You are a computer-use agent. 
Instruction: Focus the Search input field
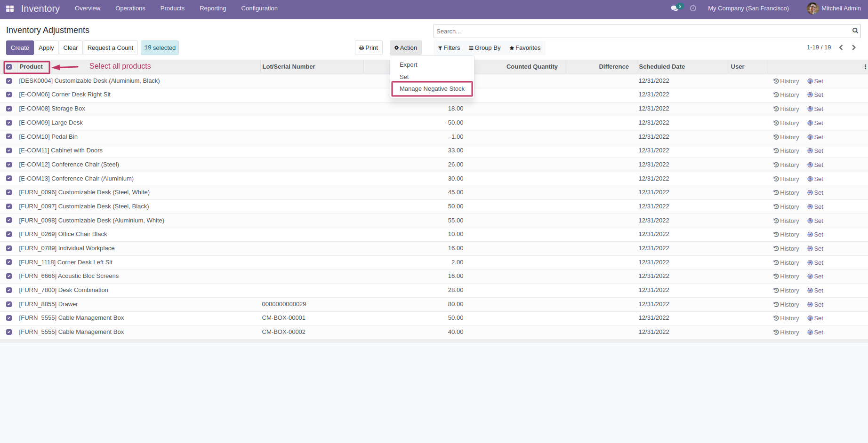pyautogui.click(x=643, y=31)
